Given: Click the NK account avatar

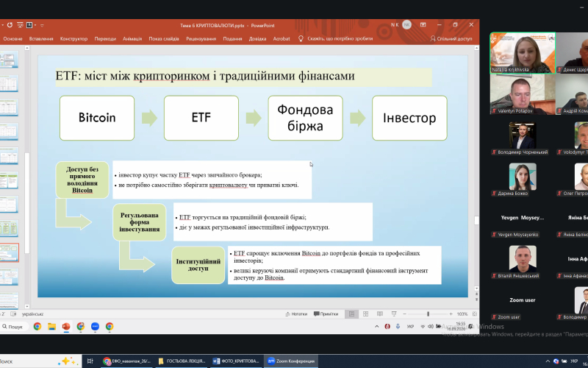Looking at the screenshot, I should [406, 25].
